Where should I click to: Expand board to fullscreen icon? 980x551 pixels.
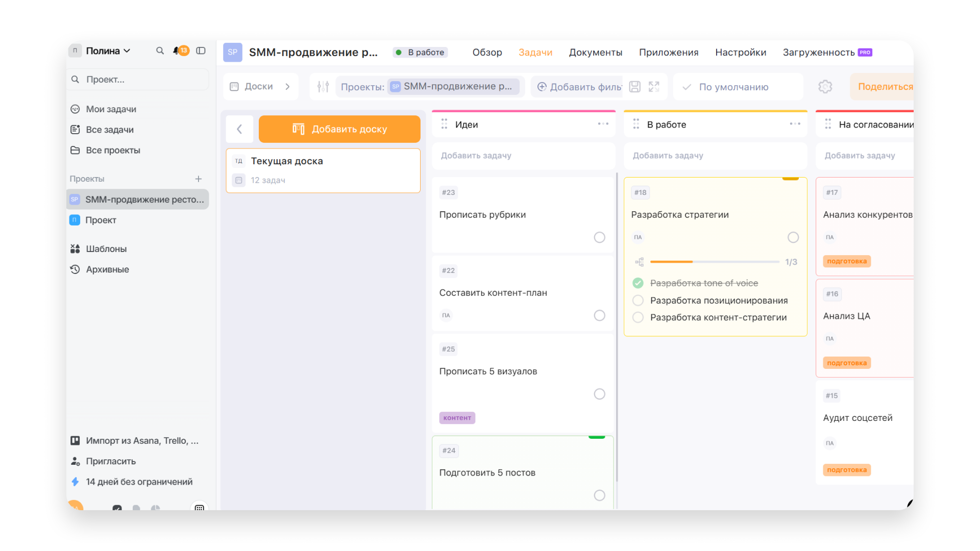click(654, 87)
